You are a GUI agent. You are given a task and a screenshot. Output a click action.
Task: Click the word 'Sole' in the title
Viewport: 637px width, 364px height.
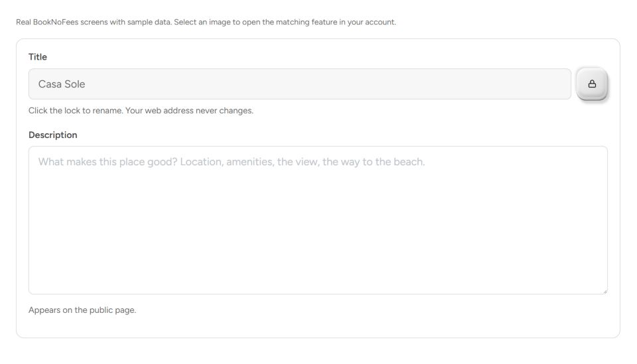click(75, 84)
